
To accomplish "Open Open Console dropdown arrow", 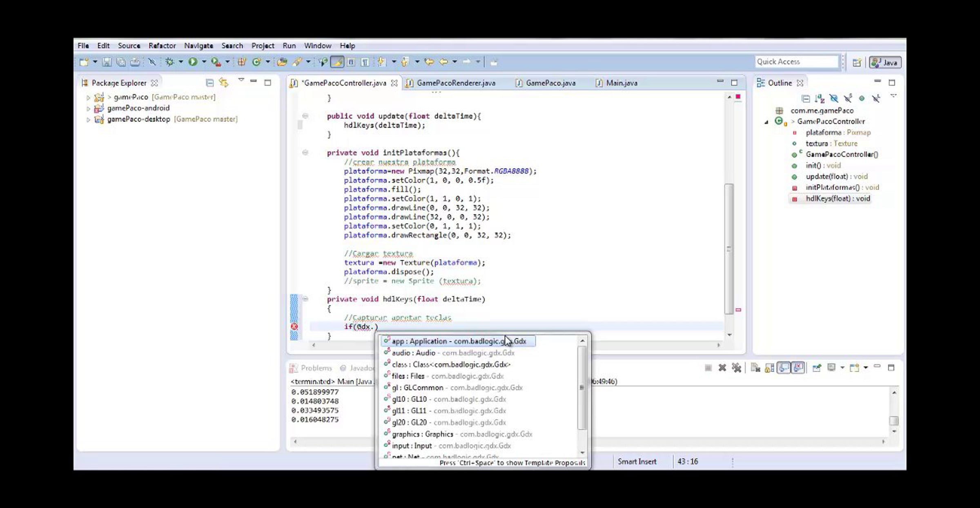I will point(866,368).
